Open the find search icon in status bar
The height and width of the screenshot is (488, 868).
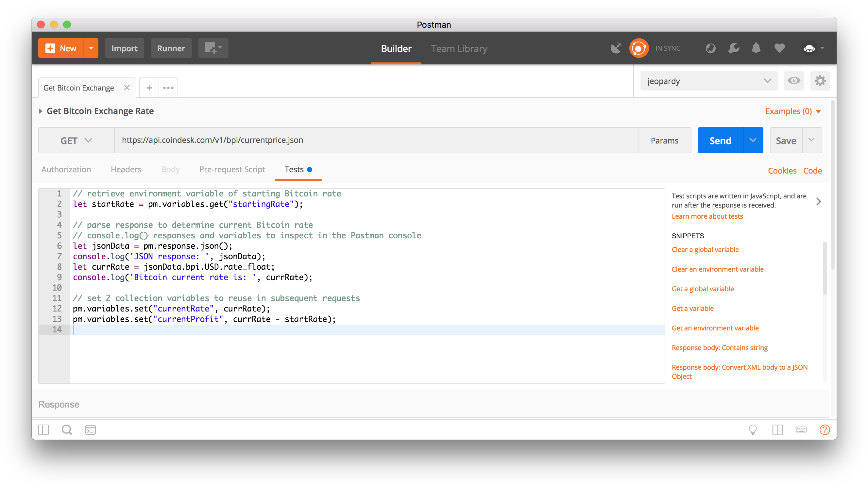click(x=67, y=429)
